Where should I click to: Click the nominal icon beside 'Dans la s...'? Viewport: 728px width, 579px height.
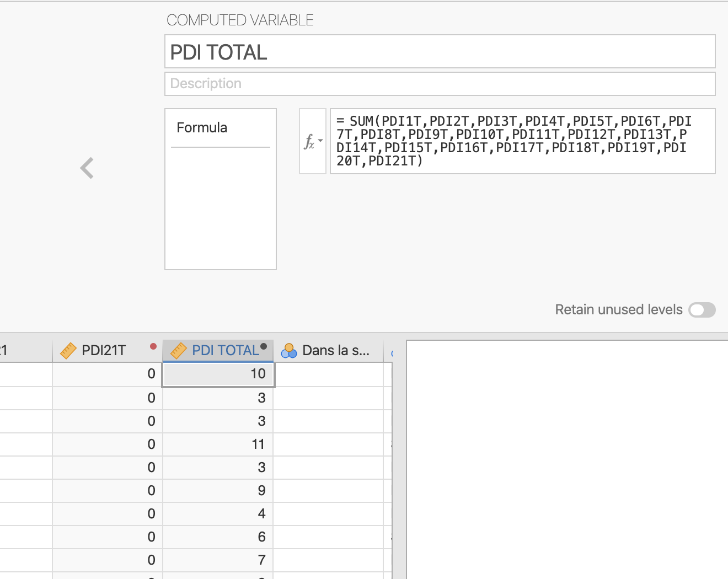click(288, 351)
